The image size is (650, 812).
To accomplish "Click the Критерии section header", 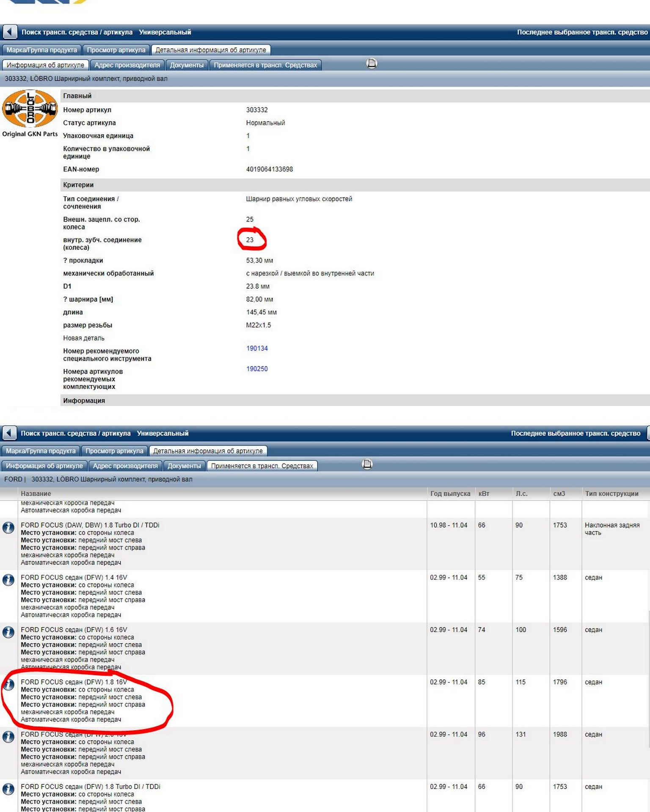I will (x=355, y=185).
